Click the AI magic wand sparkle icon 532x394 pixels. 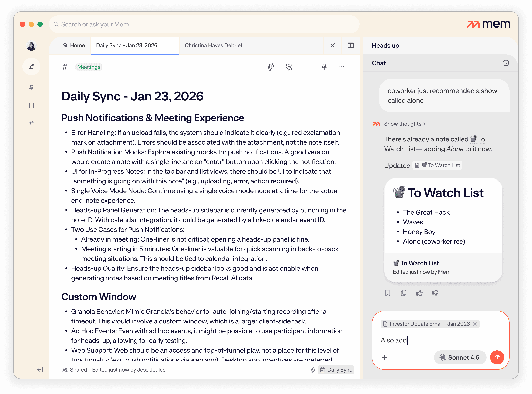tap(289, 67)
